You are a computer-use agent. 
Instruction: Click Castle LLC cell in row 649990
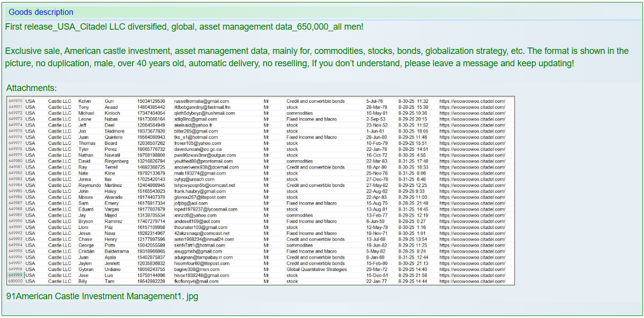59,222
